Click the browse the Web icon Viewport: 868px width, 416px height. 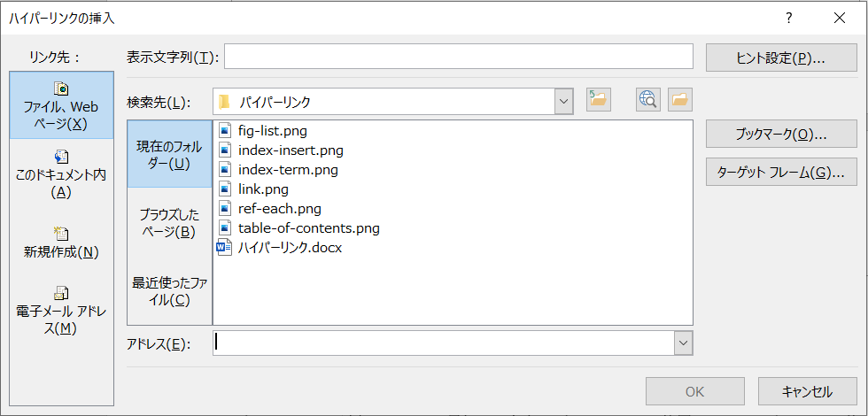click(648, 101)
